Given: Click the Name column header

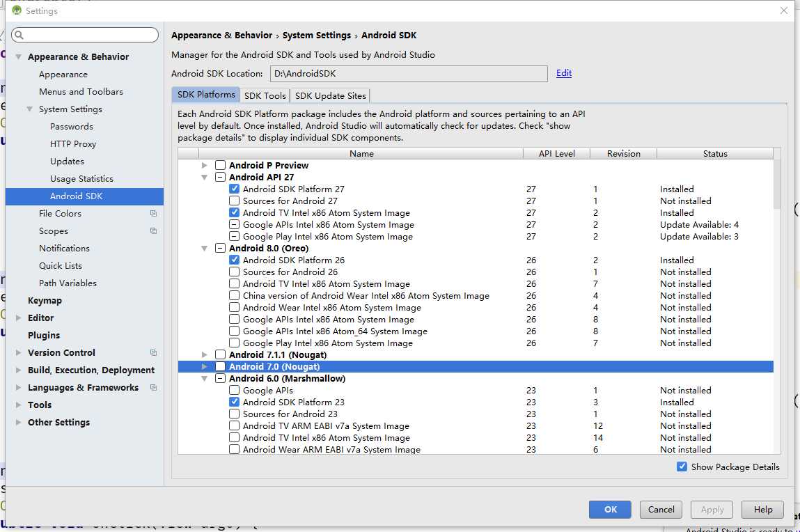Looking at the screenshot, I should tap(361, 153).
